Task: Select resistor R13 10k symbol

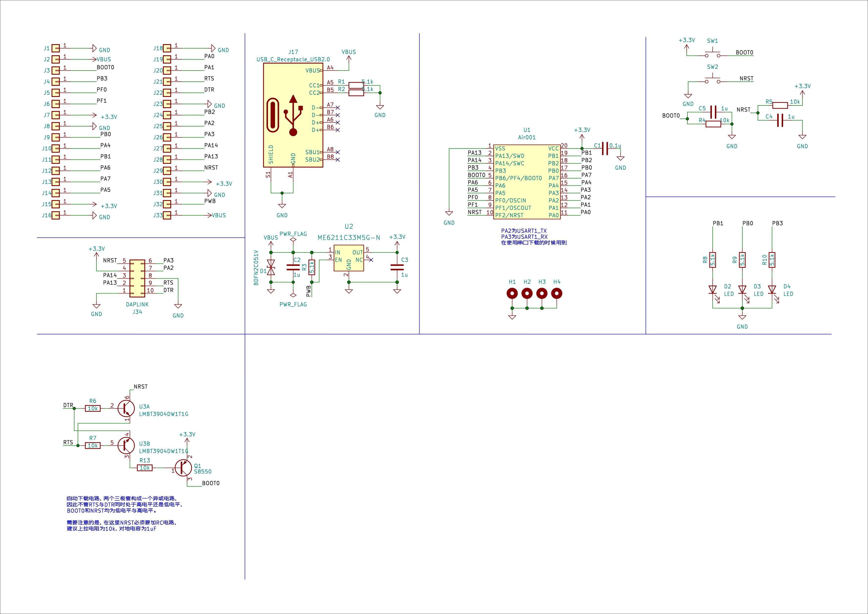Action: coord(145,468)
